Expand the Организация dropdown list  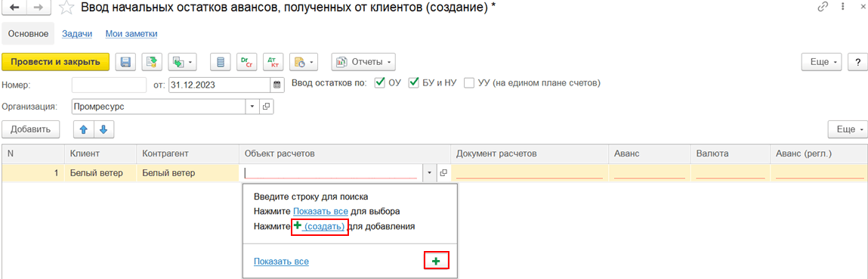[x=252, y=107]
